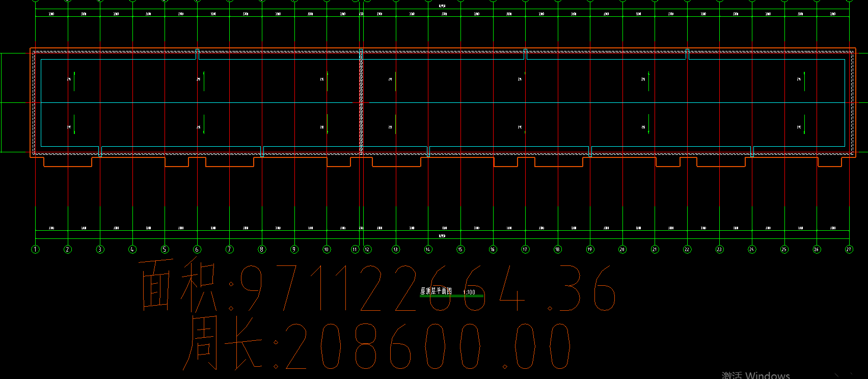
Task: Select grid axis bubble number 11
Action: (355, 249)
